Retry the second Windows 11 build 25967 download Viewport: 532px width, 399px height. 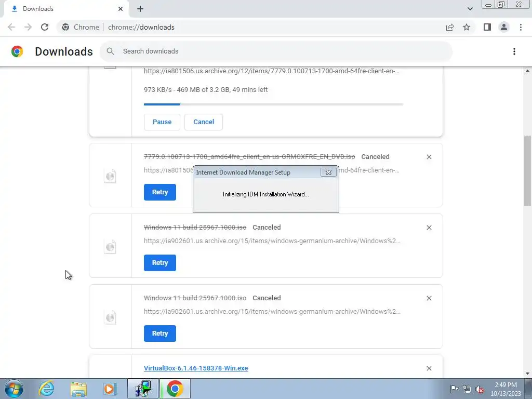pyautogui.click(x=160, y=333)
